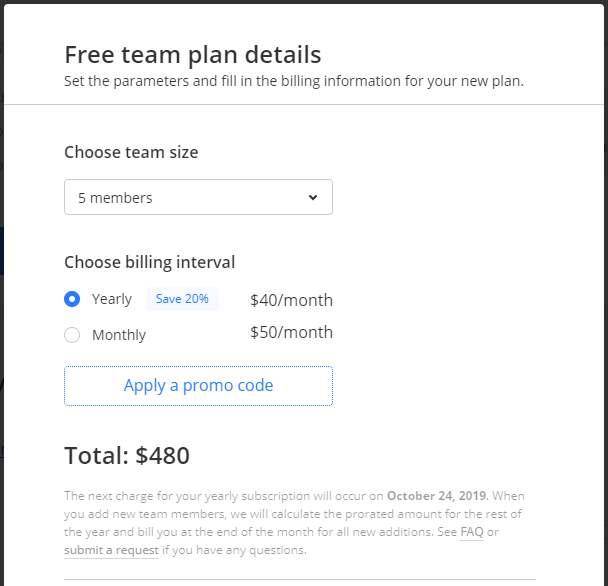Select the Yearly billing radio button

pos(72,299)
